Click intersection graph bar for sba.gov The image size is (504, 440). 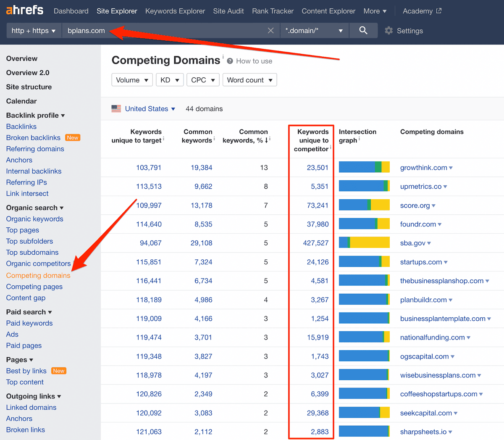(364, 242)
